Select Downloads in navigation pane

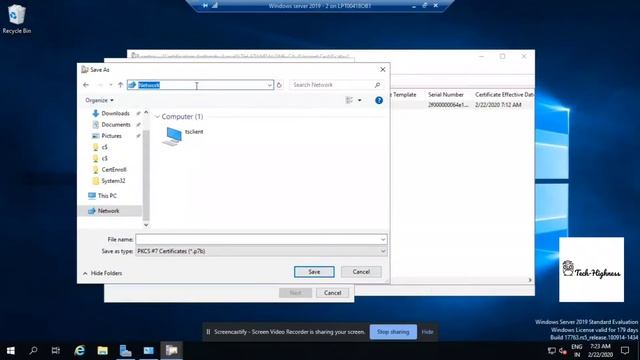click(x=115, y=113)
